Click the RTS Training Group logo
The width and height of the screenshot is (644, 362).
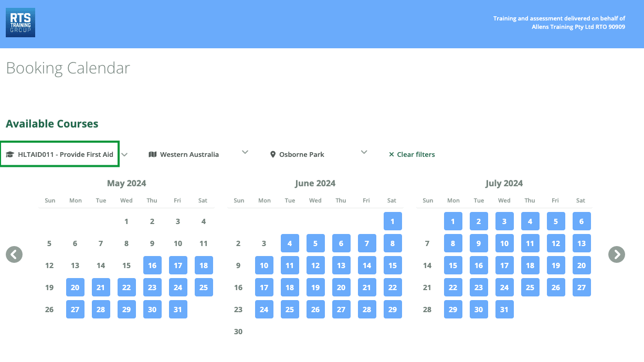pyautogui.click(x=20, y=23)
